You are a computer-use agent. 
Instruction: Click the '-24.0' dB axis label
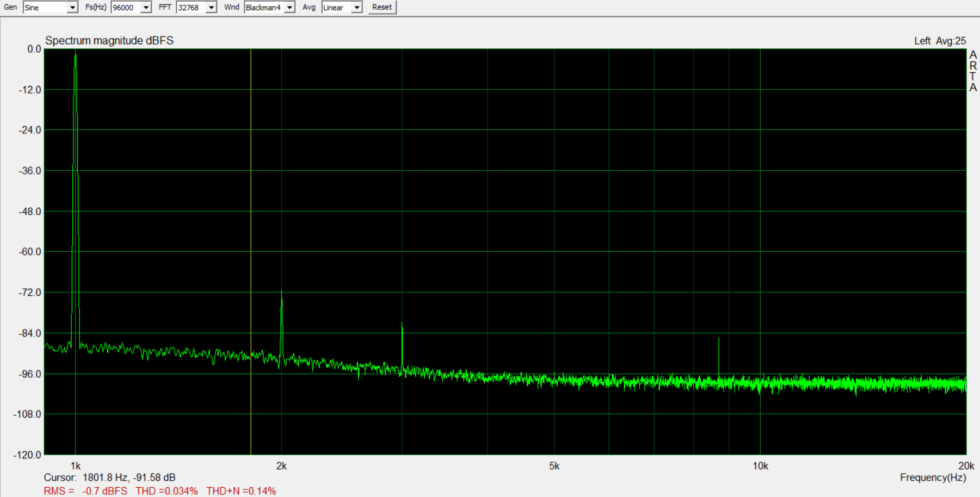tap(30, 130)
